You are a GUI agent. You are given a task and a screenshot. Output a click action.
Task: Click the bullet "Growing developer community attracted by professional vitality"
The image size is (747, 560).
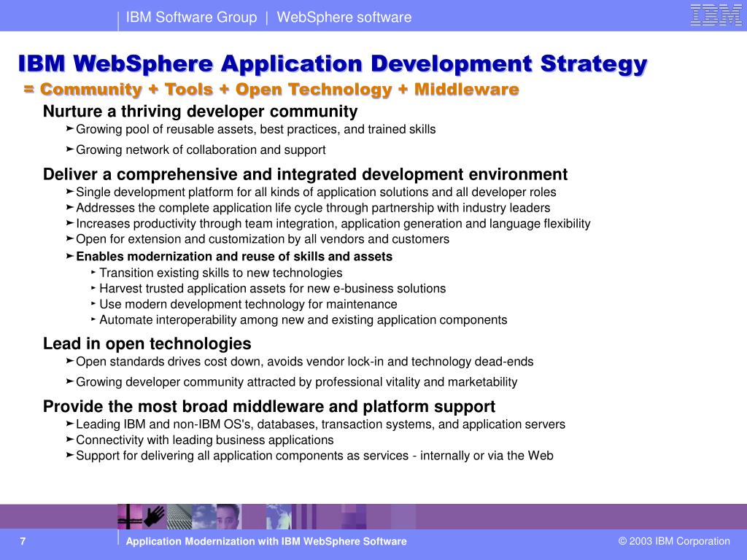(x=296, y=382)
